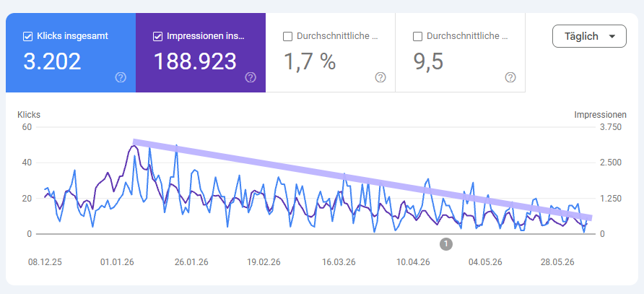
Task: Click the 1.250 impressions axis value
Action: point(611,199)
